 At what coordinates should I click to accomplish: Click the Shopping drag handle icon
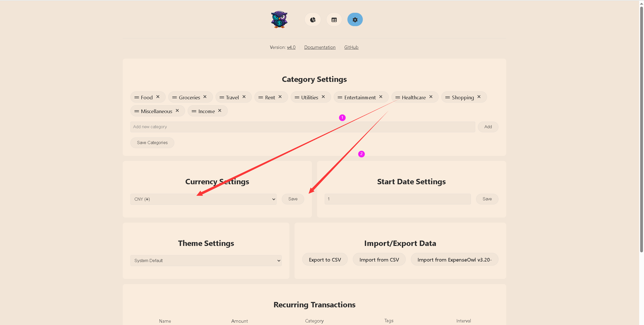click(447, 97)
